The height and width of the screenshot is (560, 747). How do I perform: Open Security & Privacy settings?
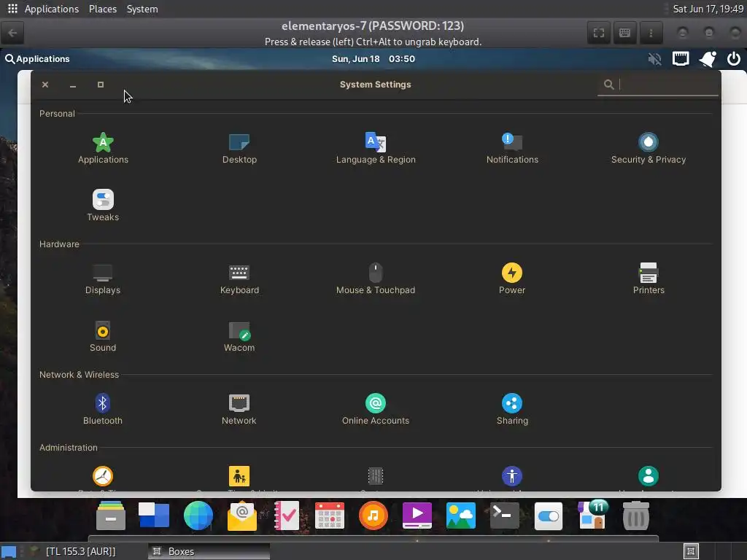click(649, 149)
